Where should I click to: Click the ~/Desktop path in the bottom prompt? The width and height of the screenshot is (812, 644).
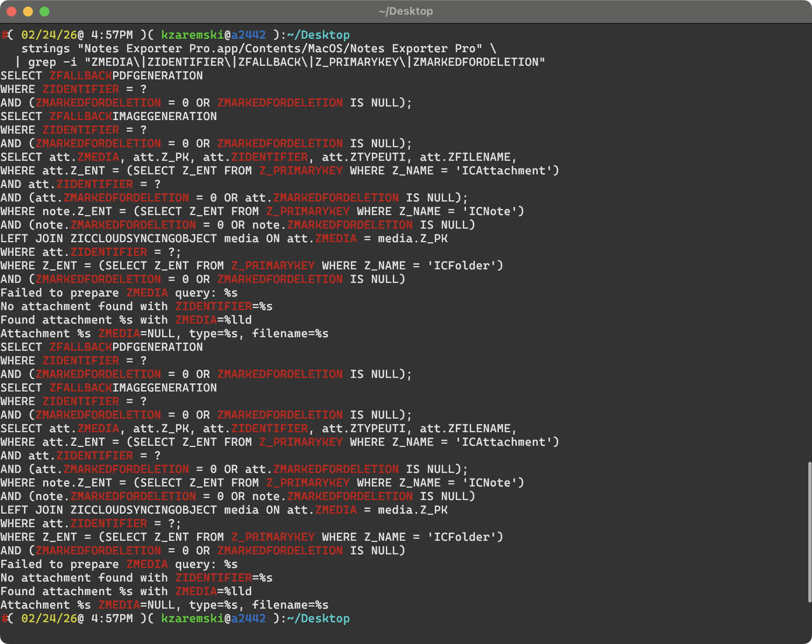[x=320, y=618]
